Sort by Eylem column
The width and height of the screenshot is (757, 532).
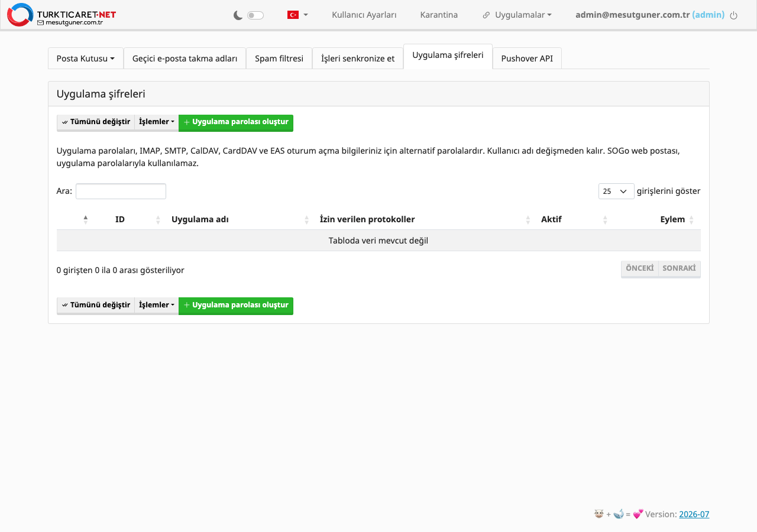point(656,219)
